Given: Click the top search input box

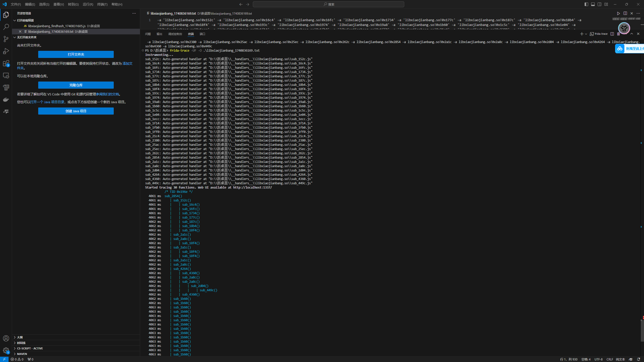Looking at the screenshot, I should pyautogui.click(x=328, y=4).
